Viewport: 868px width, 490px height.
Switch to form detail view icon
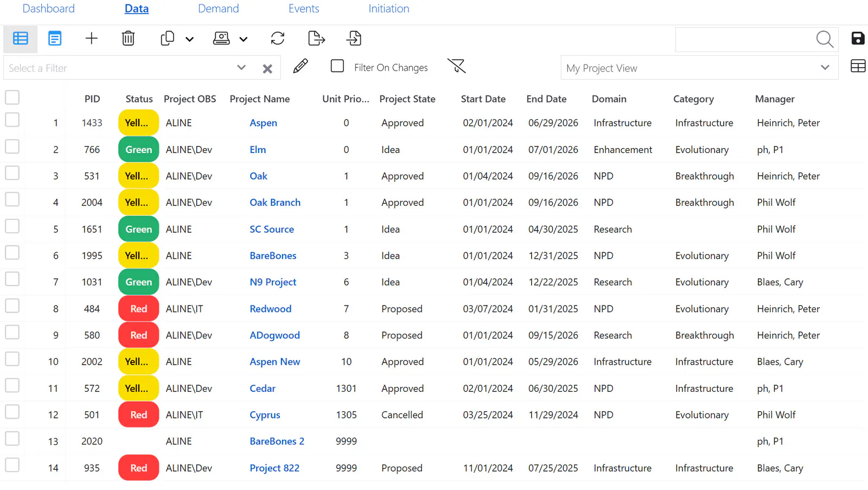point(55,39)
